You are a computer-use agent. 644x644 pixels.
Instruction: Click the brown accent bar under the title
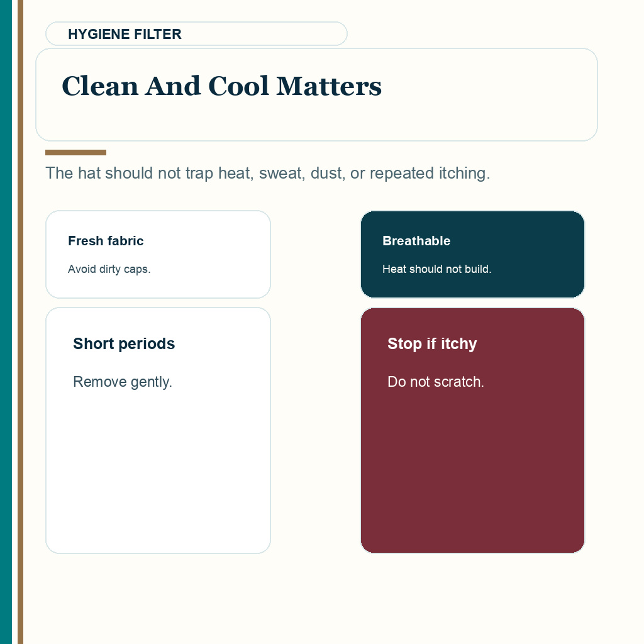click(x=75, y=152)
